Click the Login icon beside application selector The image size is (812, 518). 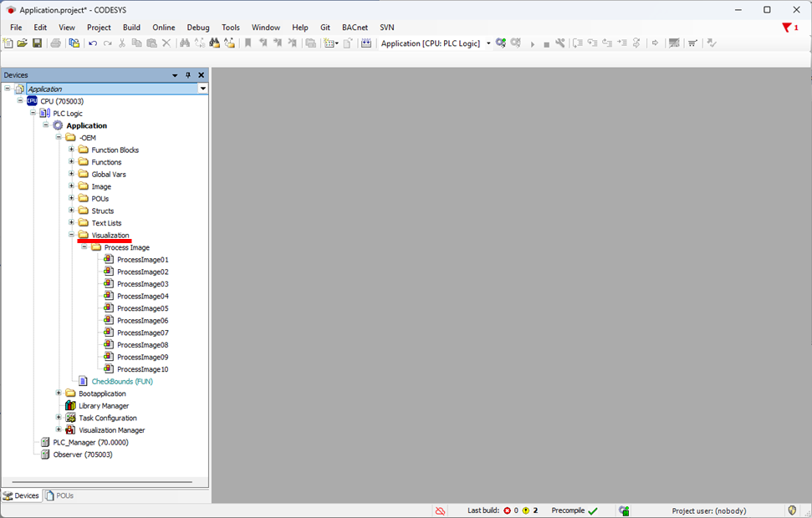[x=501, y=43]
